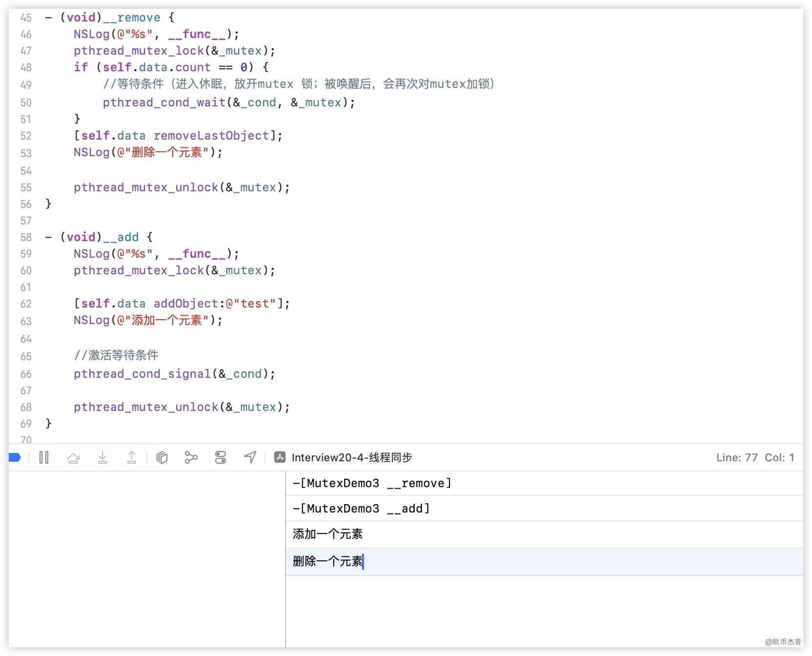This screenshot has width=812, height=656.
Task: Open the Debug Memory Graph icon
Action: coord(191,457)
